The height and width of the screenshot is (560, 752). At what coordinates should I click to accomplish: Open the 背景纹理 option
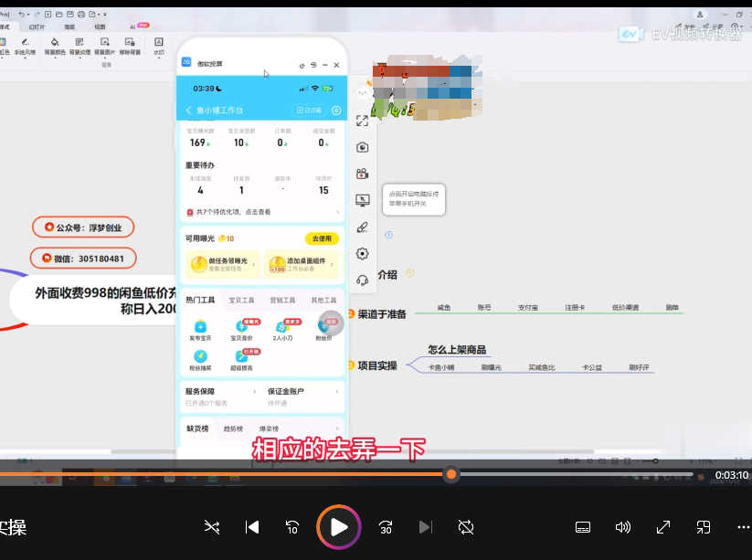pos(79,47)
